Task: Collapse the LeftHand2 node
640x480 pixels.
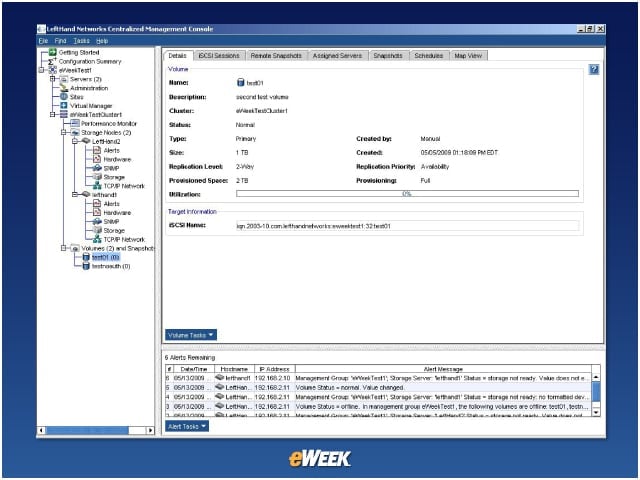Action: pos(75,141)
